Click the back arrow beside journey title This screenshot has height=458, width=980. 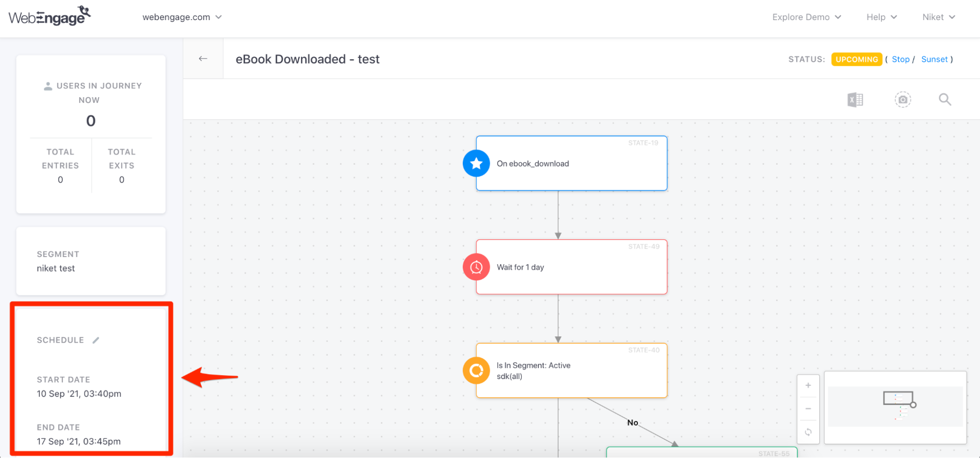point(203,59)
